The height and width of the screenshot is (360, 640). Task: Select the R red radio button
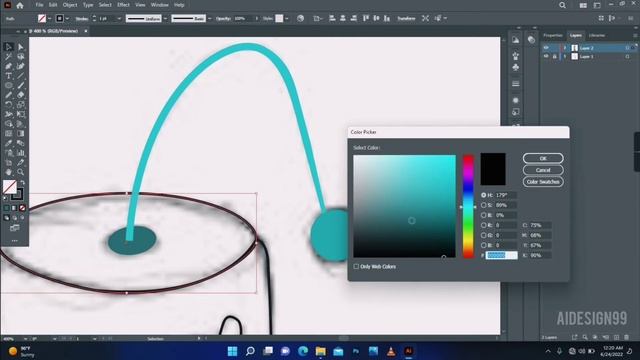point(484,225)
